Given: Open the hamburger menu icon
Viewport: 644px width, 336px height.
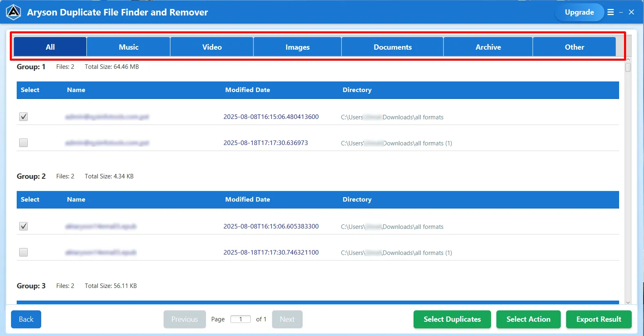Looking at the screenshot, I should tap(611, 12).
